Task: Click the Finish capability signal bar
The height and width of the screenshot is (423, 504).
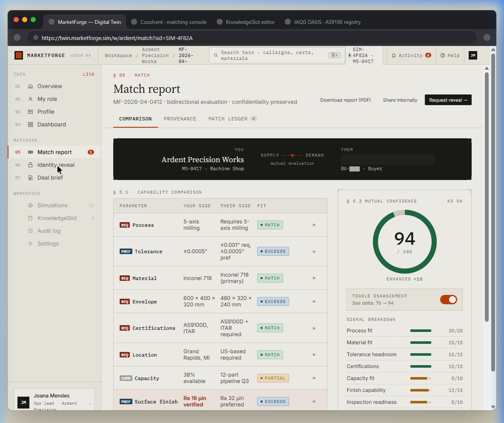Action: pos(421,390)
